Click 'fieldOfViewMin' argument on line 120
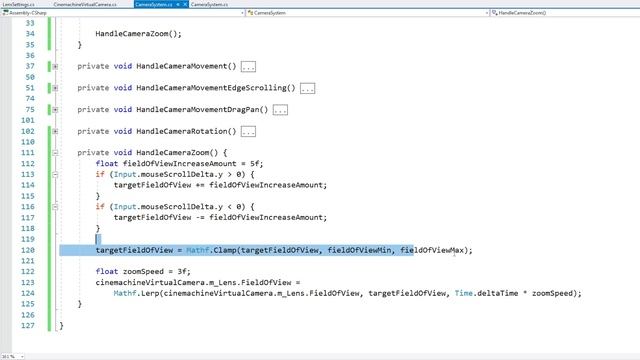This screenshot has width=640, height=360. pyautogui.click(x=359, y=250)
